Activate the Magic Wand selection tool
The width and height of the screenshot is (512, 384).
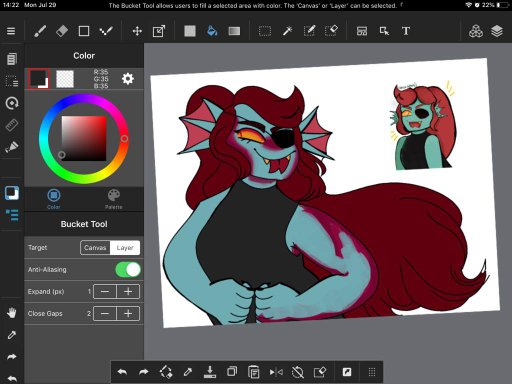tap(287, 31)
